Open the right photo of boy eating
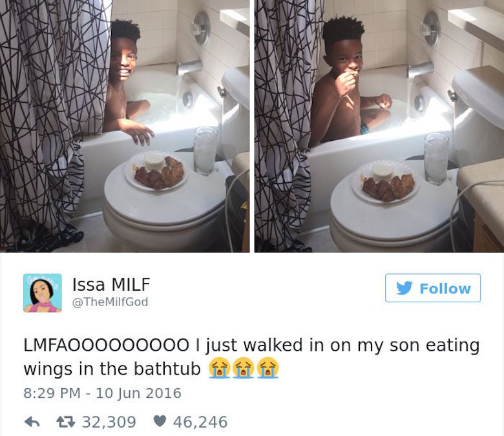 click(x=379, y=126)
